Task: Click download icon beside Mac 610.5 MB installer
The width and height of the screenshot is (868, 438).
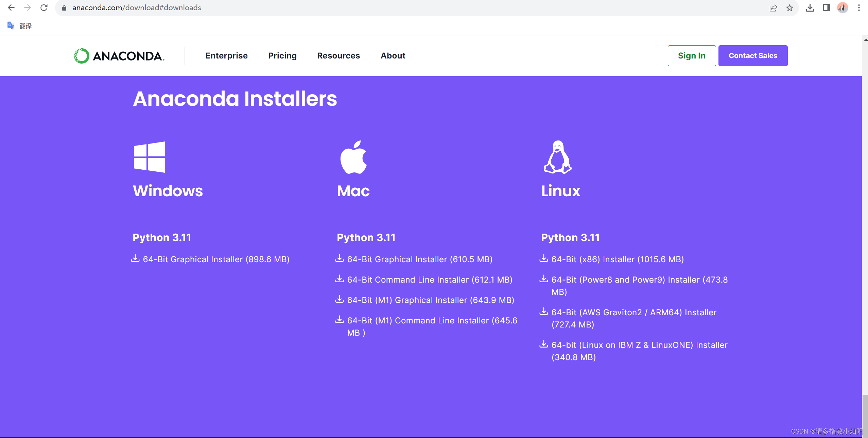Action: (x=340, y=258)
